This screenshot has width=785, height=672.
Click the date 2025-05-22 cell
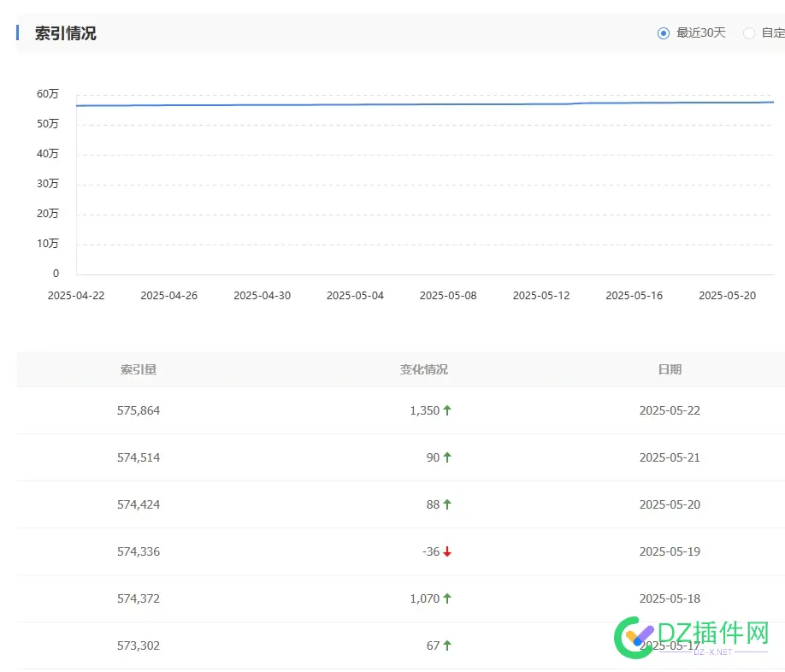tap(670, 410)
